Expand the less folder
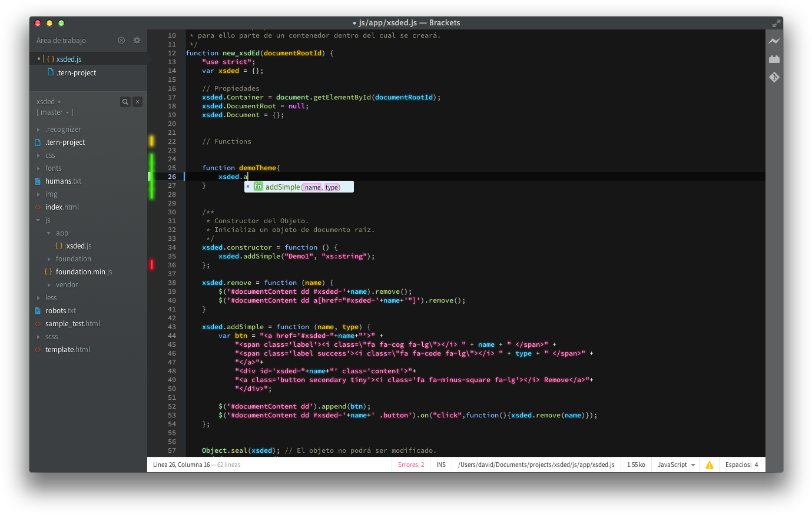This screenshot has width=812, height=514. pos(38,298)
